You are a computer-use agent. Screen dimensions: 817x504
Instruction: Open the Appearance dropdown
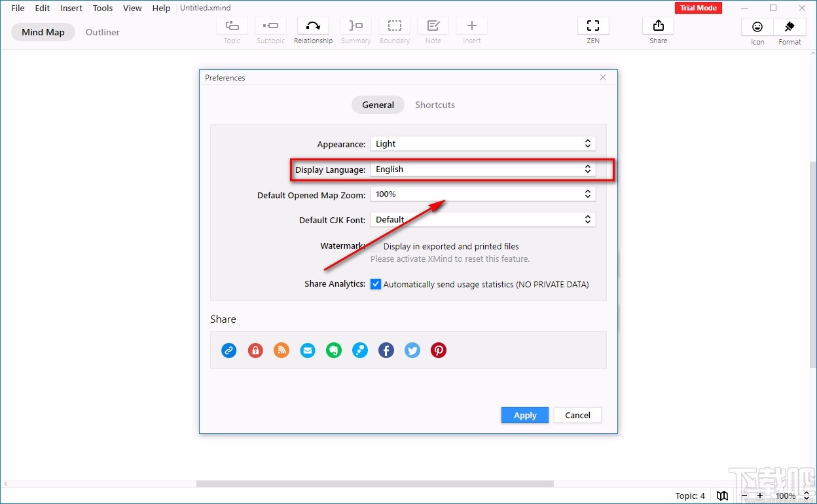tap(483, 143)
